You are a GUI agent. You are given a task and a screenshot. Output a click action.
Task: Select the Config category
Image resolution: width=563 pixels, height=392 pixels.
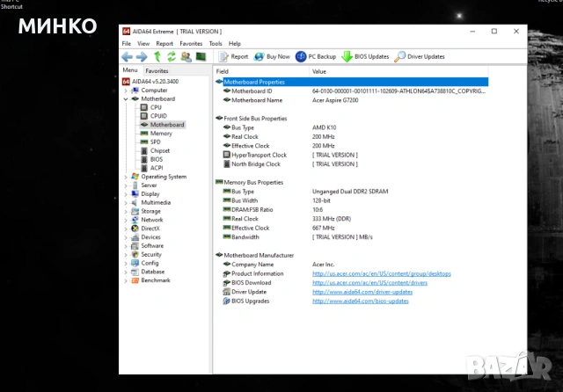[150, 263]
